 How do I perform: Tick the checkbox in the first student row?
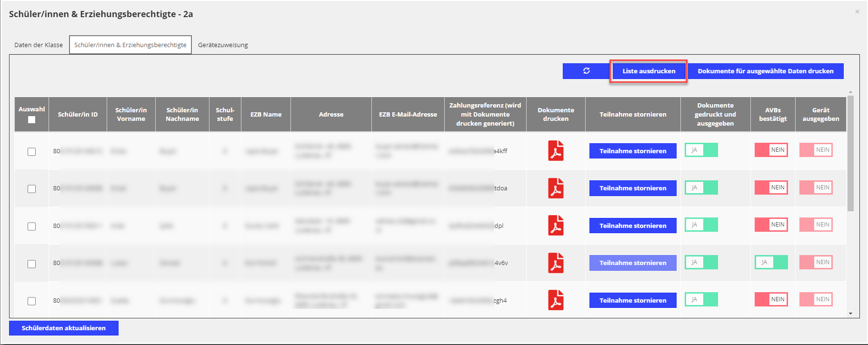pos(31,152)
